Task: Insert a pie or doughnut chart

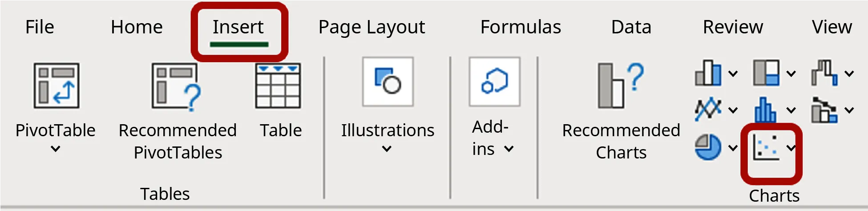Action: tap(708, 147)
